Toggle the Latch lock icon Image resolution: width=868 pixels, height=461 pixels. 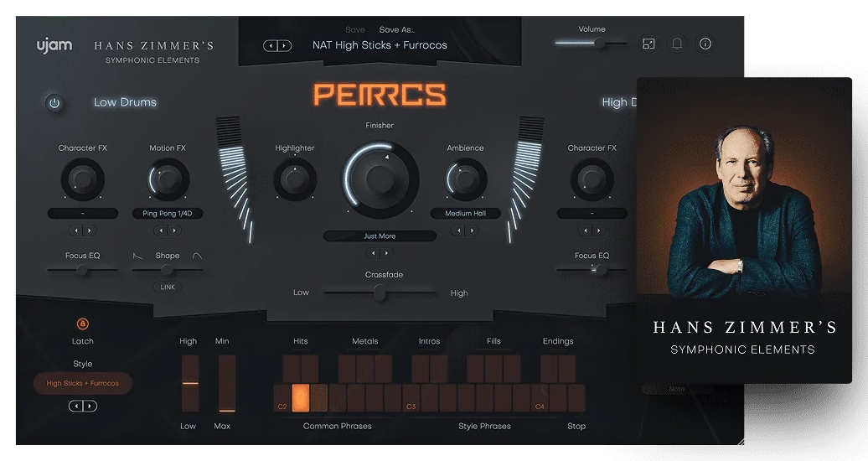82,324
